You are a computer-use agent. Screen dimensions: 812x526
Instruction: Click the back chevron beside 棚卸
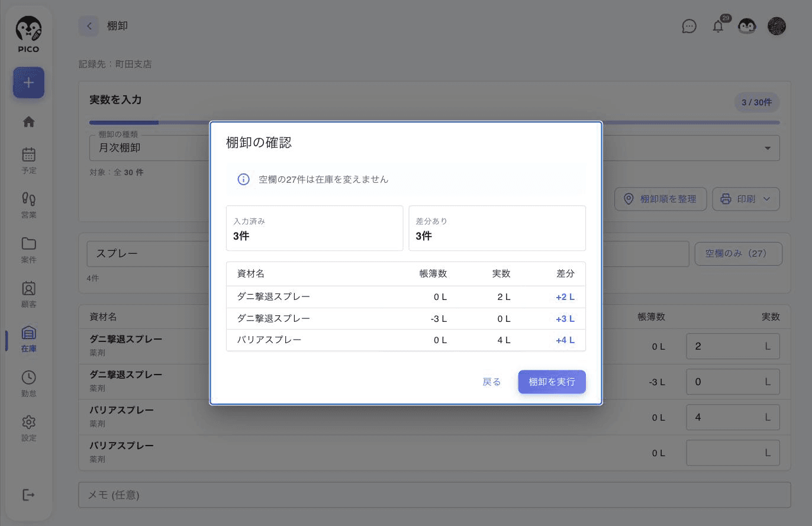pyautogui.click(x=89, y=26)
